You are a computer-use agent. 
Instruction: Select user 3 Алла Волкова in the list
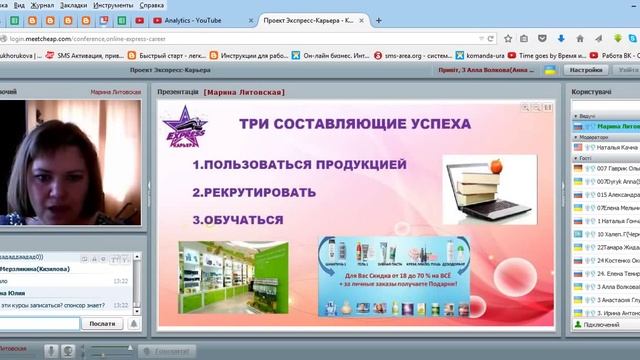coord(607,287)
